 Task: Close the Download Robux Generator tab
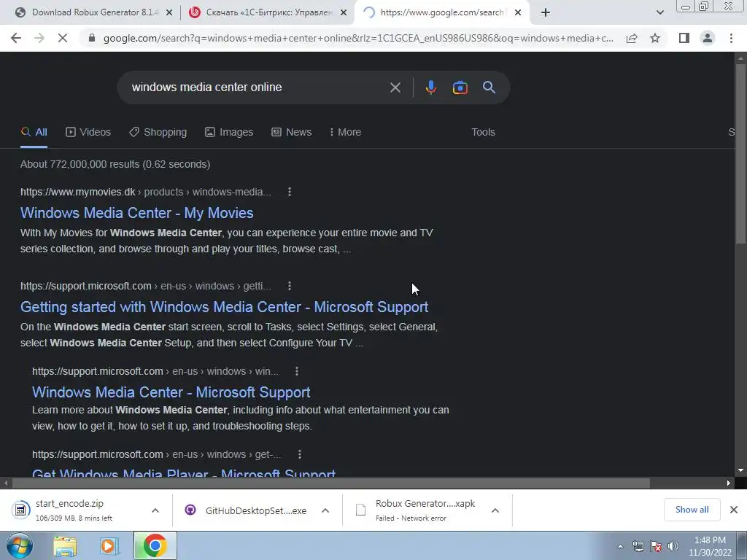coord(169,13)
